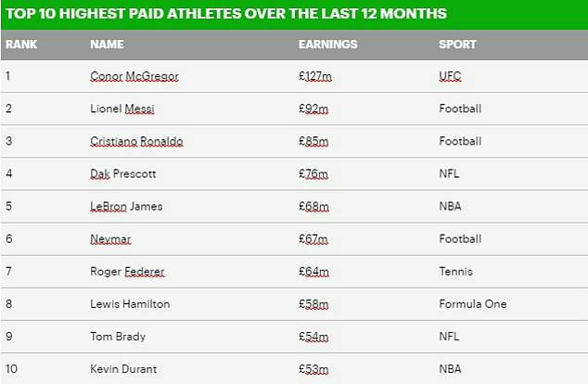Viewport: 588px width, 384px height.
Task: Click Kevin Durant's name
Action: coord(123,369)
